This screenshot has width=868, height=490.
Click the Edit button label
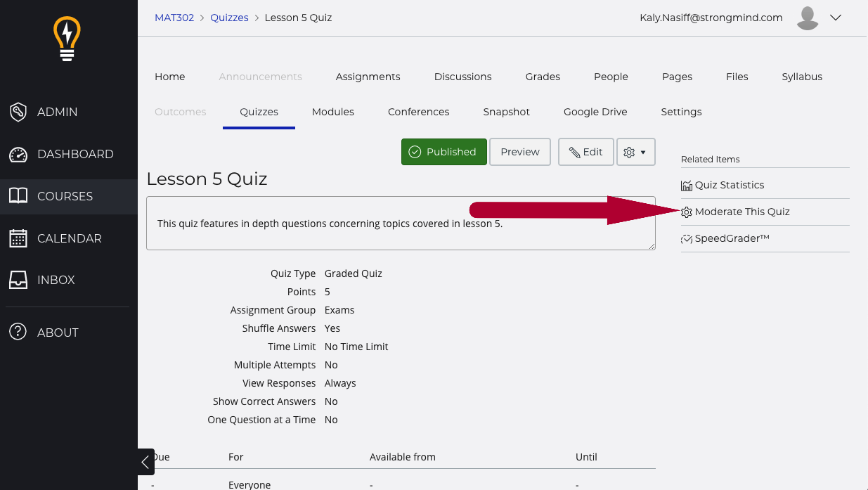pyautogui.click(x=592, y=152)
